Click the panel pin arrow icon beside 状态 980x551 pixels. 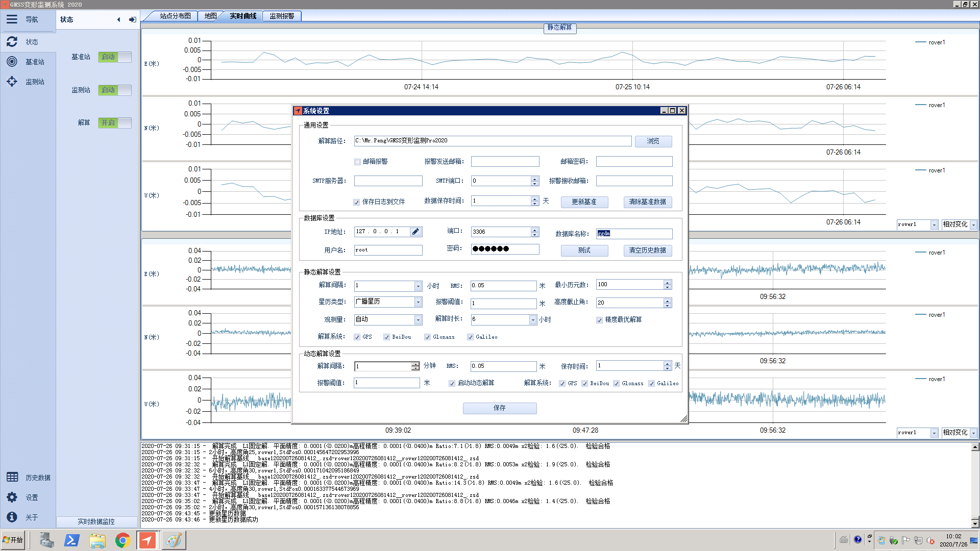[x=133, y=19]
